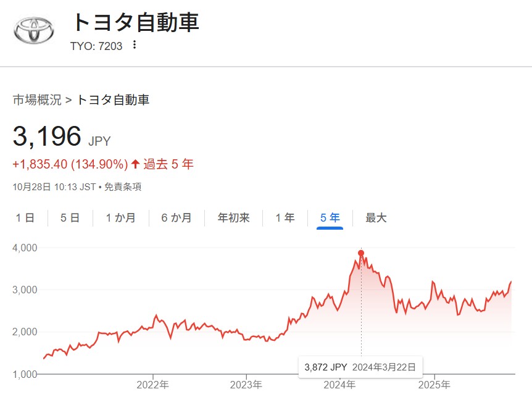Click the red peak marker dot on chart
The width and height of the screenshot is (532, 397).
361,253
